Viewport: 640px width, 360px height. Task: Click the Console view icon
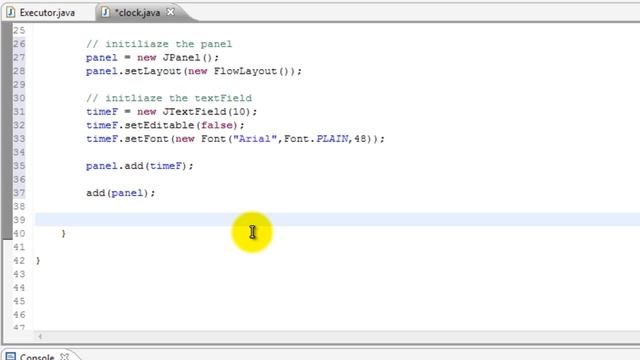tap(11, 357)
